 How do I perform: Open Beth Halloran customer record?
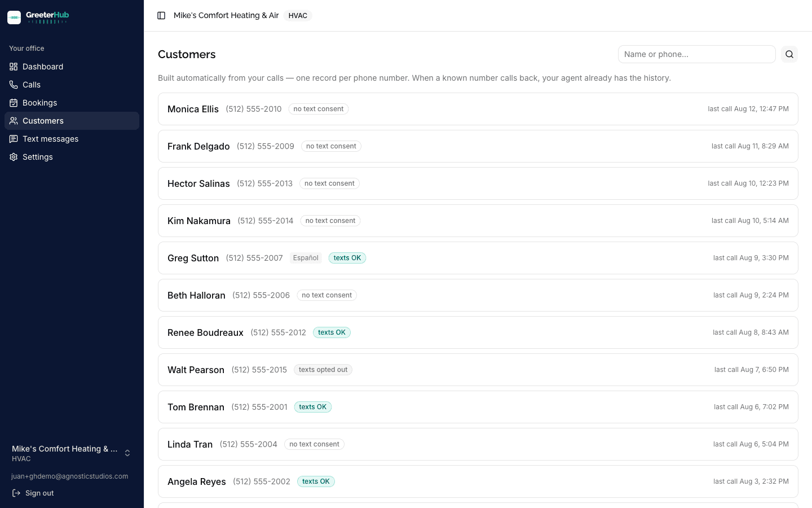(x=478, y=295)
